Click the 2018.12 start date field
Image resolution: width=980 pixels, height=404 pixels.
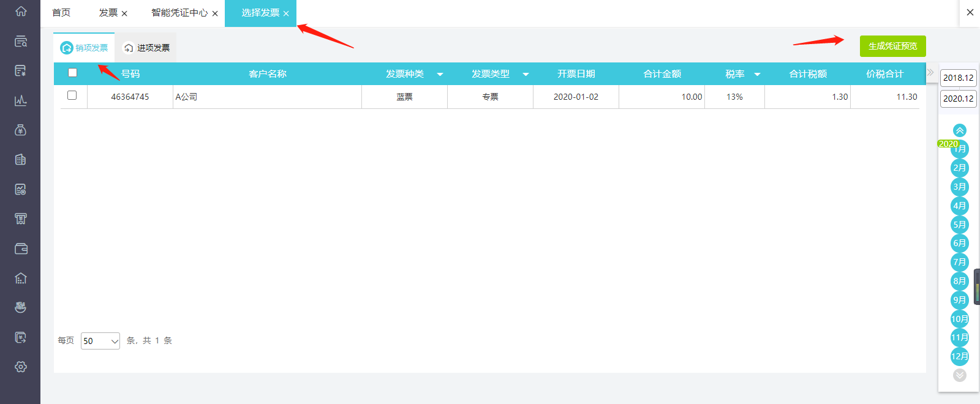point(959,78)
